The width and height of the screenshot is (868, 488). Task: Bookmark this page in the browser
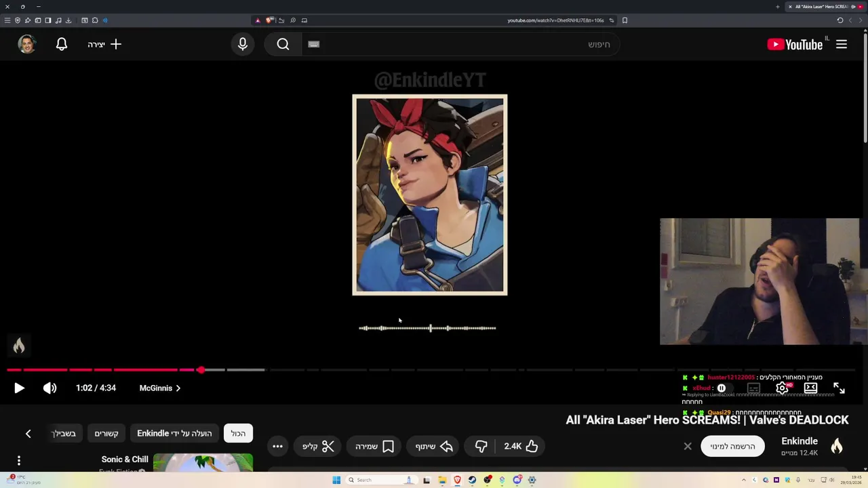(x=625, y=20)
